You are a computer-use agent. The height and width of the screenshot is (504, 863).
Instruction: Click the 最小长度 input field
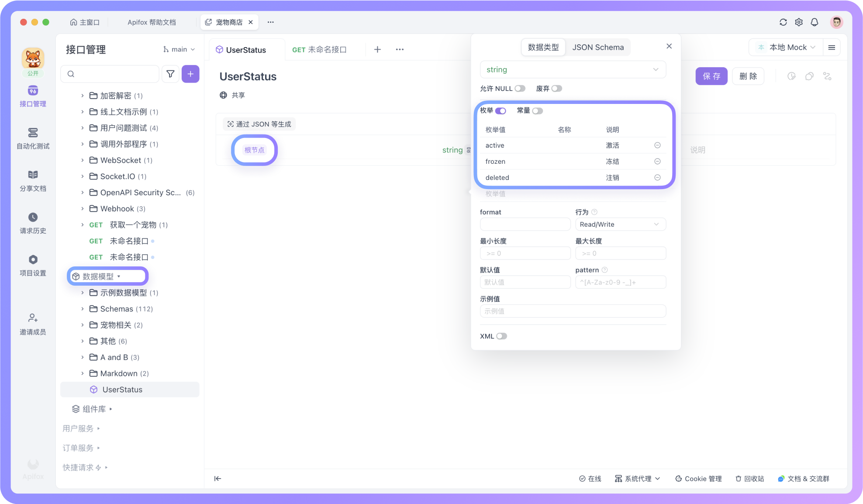coord(525,253)
